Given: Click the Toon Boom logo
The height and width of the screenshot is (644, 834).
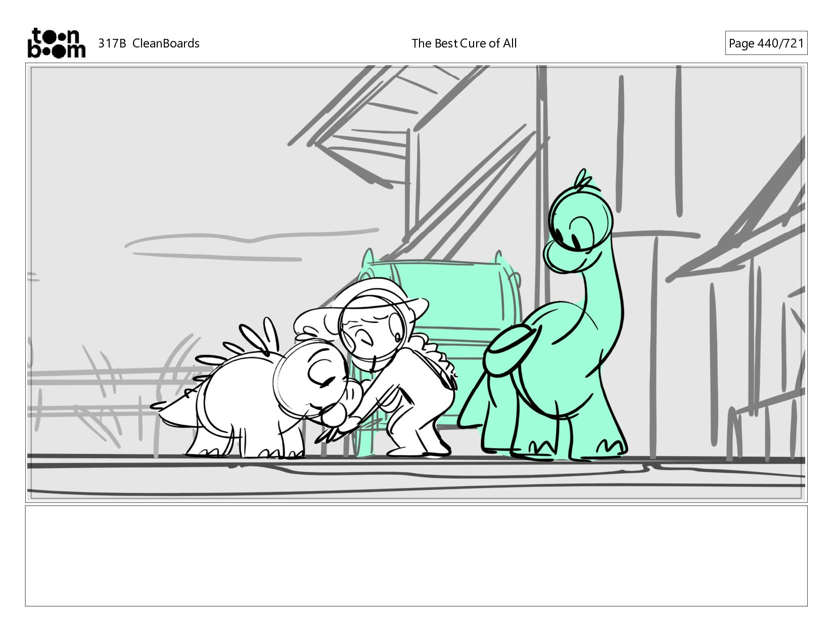Looking at the screenshot, I should pos(56,43).
